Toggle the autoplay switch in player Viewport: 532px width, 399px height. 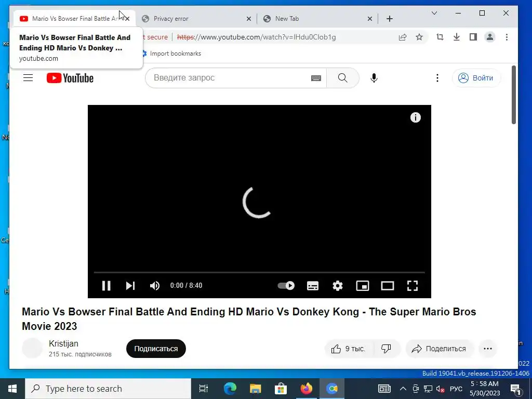coord(286,286)
